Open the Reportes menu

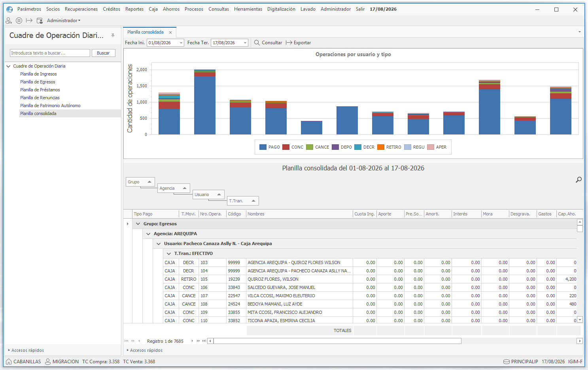point(134,9)
